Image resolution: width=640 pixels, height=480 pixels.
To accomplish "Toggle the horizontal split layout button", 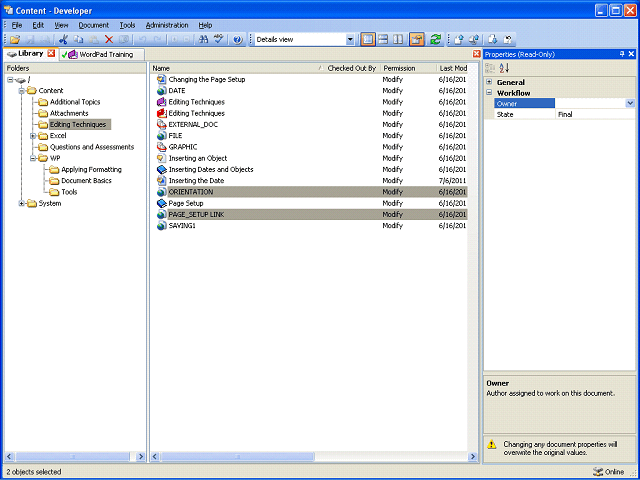I will click(x=383, y=40).
